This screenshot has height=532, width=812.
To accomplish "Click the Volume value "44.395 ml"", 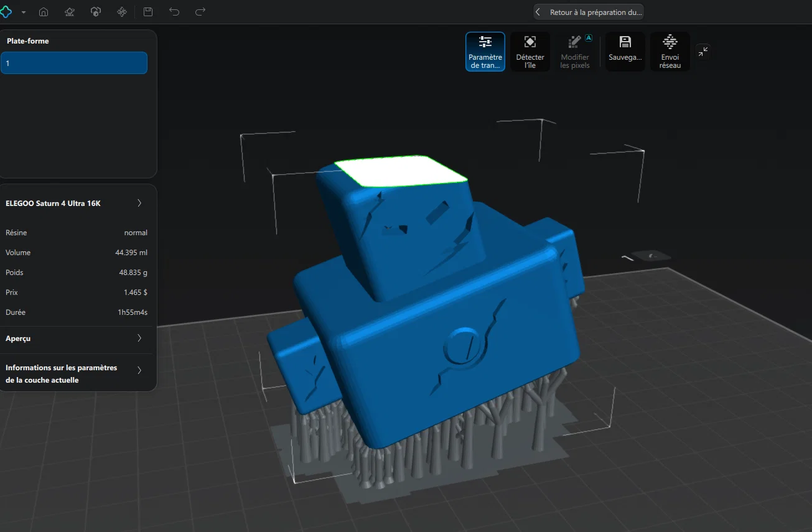I will 131,253.
